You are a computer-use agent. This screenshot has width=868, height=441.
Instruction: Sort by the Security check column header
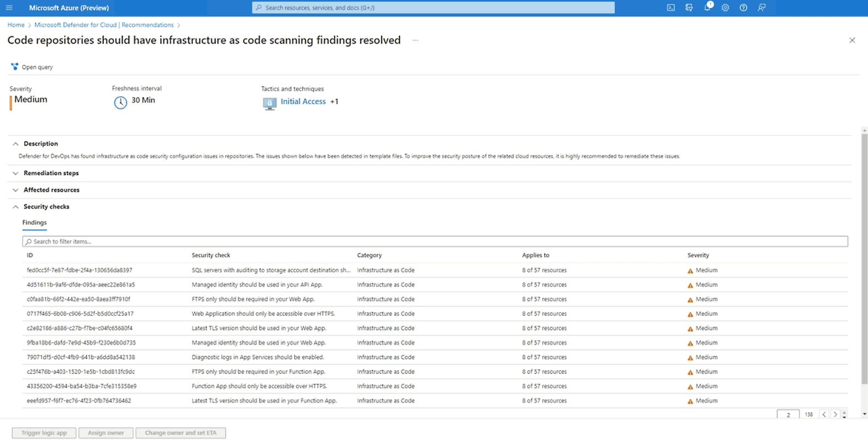tap(211, 255)
